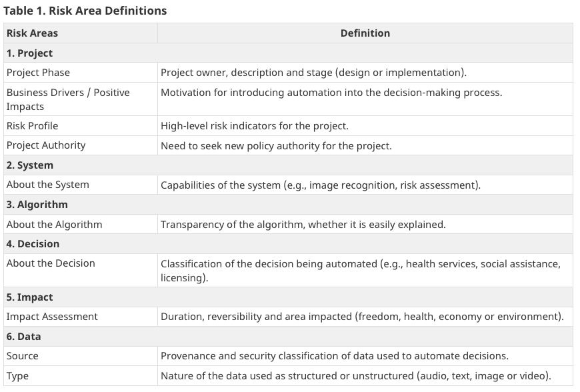Select the 'Impact Assessment' cell
This screenshot has height=392, width=580.
point(52,317)
